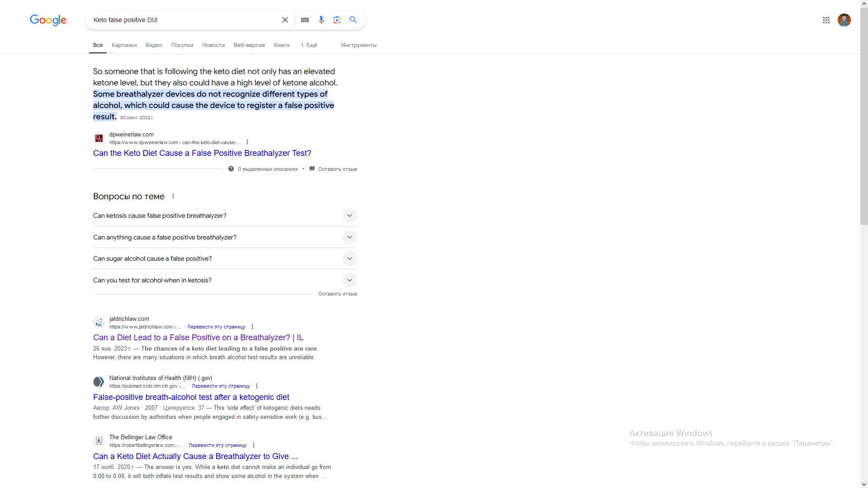Image resolution: width=868 pixels, height=488 pixels.
Task: Open the Ещё more tabs dropdown
Action: coord(309,45)
